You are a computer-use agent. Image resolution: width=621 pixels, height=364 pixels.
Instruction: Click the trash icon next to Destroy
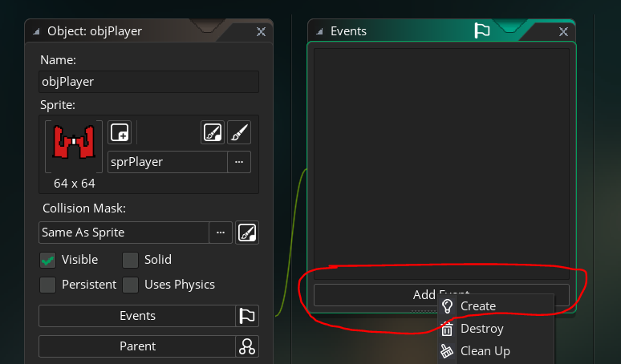[x=447, y=329]
